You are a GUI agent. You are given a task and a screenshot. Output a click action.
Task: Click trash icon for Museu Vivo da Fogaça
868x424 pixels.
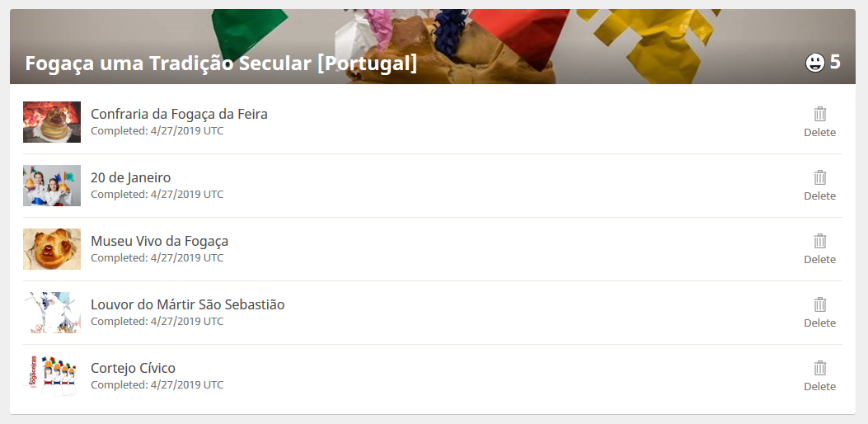[x=819, y=241]
